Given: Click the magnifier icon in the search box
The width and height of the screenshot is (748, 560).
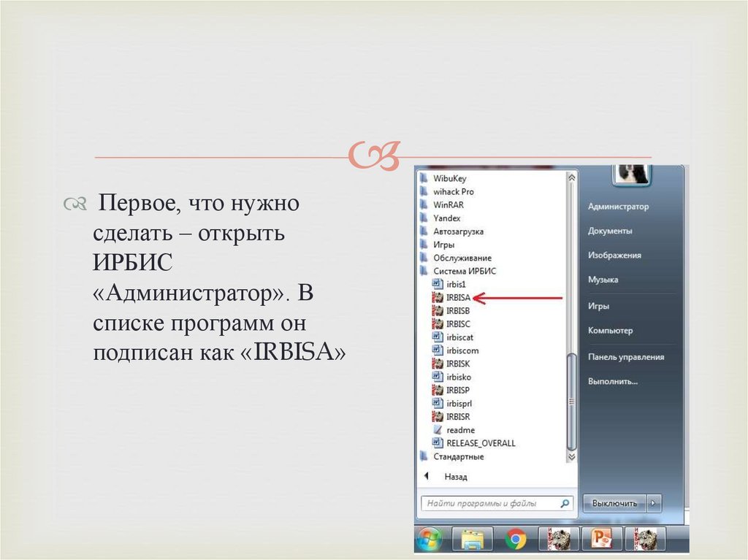Looking at the screenshot, I should [x=565, y=503].
